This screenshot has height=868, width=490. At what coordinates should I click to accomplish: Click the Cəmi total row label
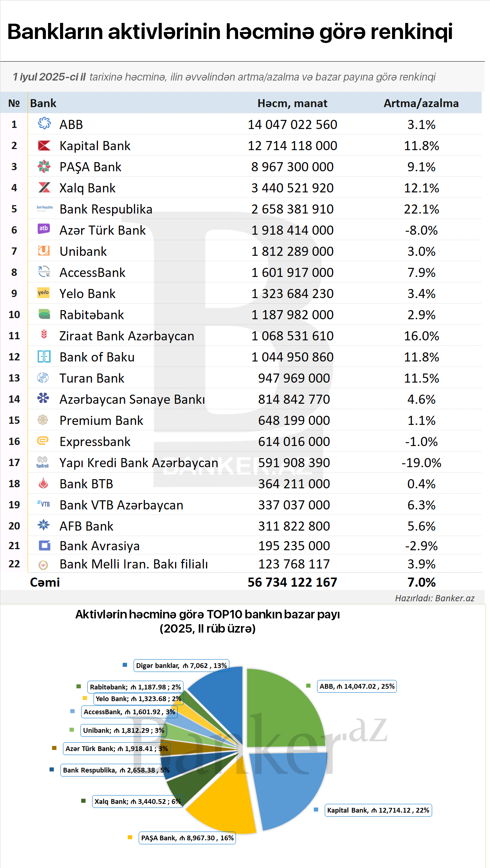[x=45, y=582]
